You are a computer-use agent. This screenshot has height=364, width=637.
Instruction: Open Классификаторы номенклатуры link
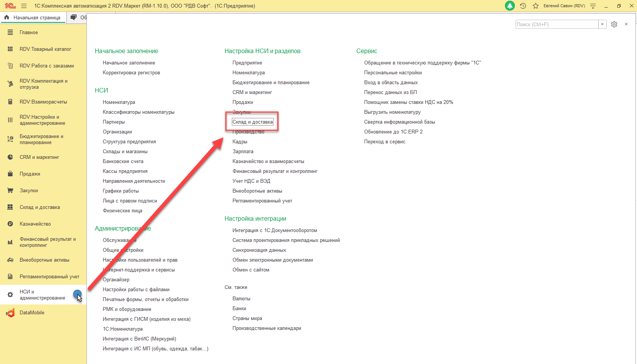[x=138, y=112]
